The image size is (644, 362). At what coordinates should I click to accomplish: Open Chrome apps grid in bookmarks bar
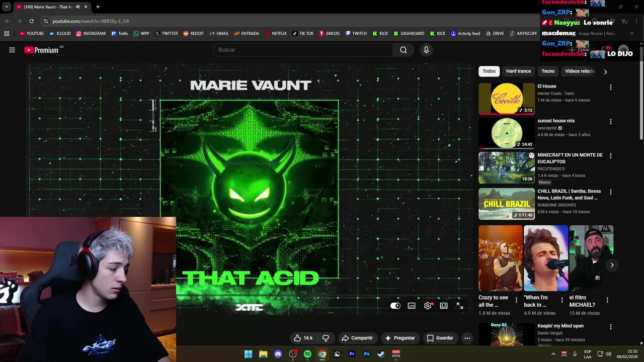click(7, 34)
